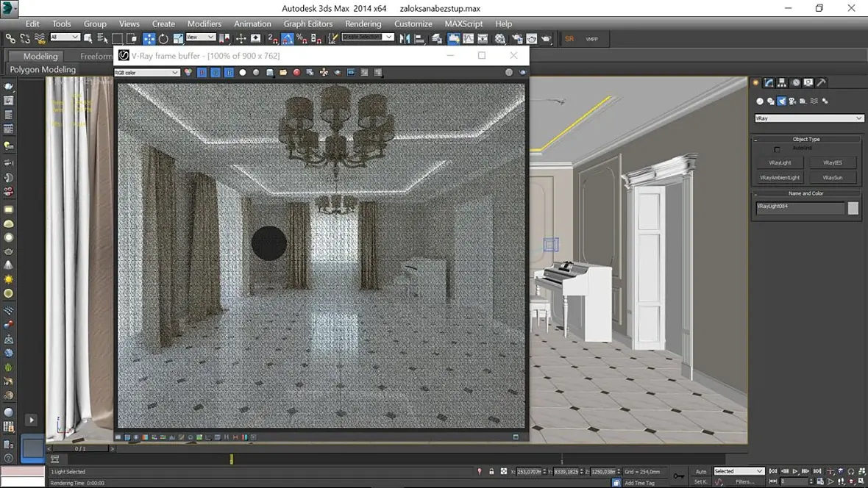Click the VRayAmbientLight button
This screenshot has height=488, width=868.
click(780, 178)
